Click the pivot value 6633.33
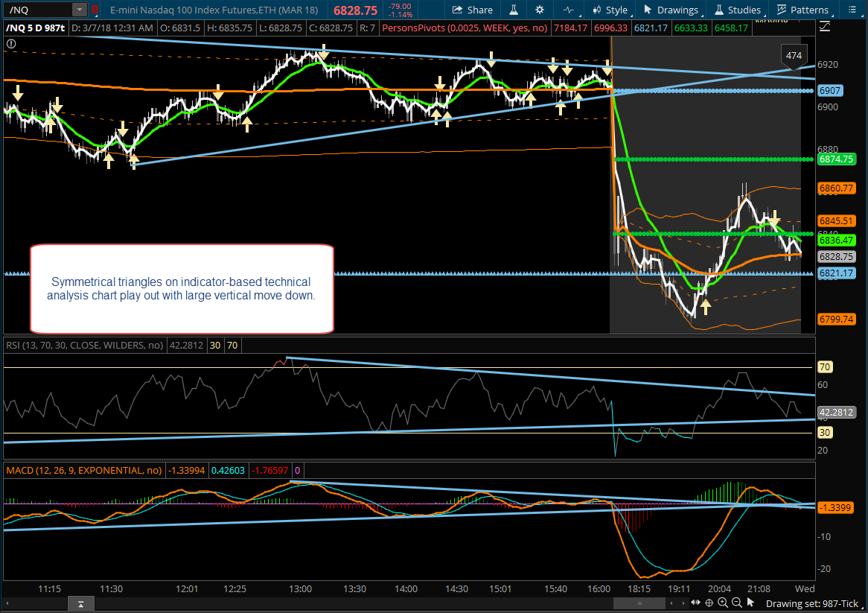This screenshot has height=613, width=868. [691, 28]
